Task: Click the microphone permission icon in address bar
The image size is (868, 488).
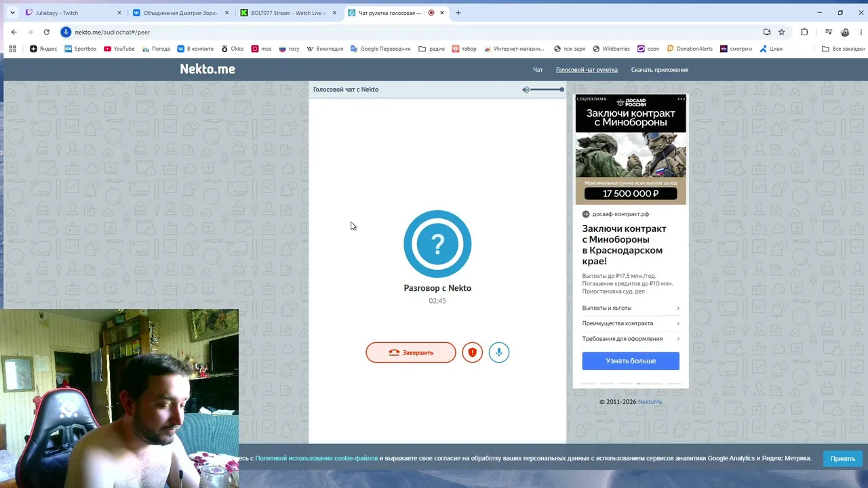Action: 66,32
